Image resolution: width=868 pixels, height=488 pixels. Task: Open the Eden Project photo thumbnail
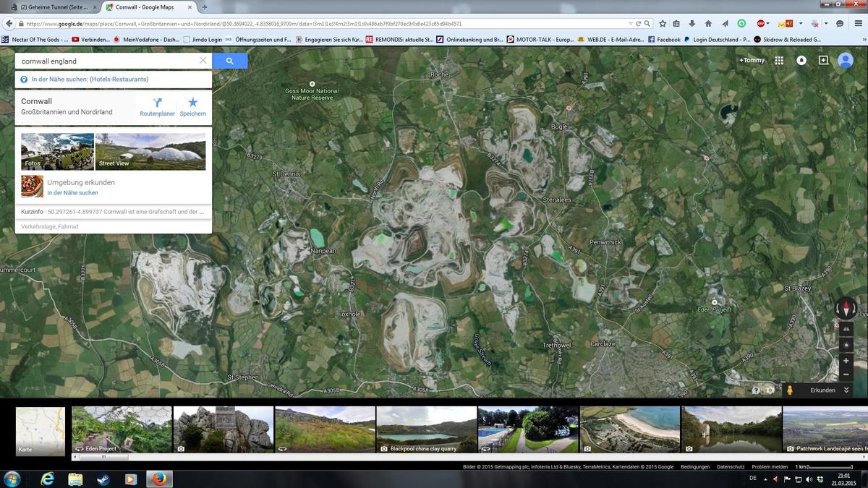tap(122, 429)
